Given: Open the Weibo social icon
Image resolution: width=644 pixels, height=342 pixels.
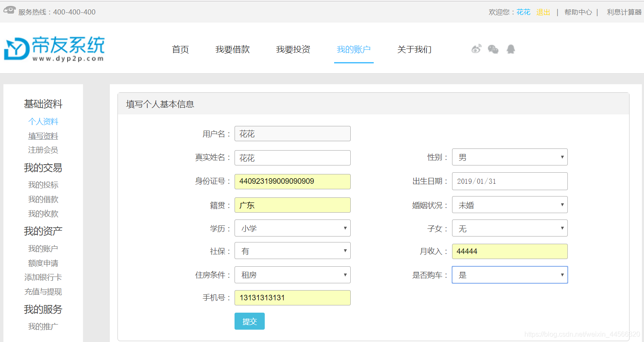Looking at the screenshot, I should point(476,49).
